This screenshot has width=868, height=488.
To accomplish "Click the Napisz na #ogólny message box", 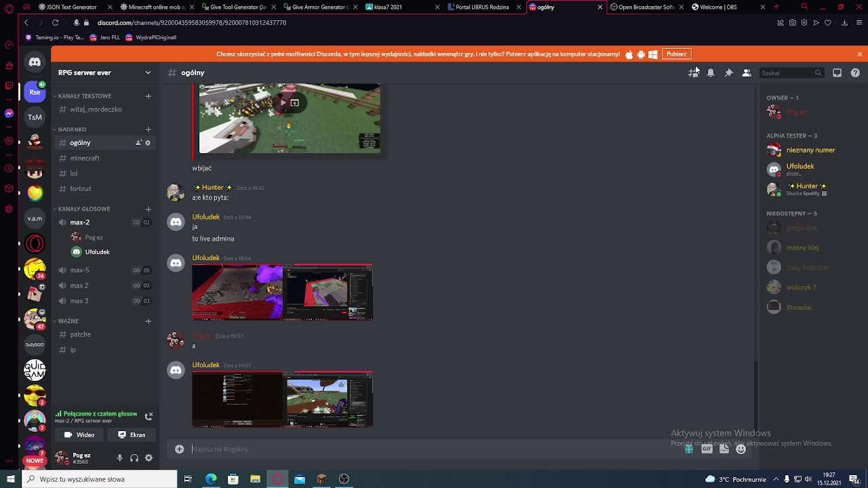I will tap(434, 449).
